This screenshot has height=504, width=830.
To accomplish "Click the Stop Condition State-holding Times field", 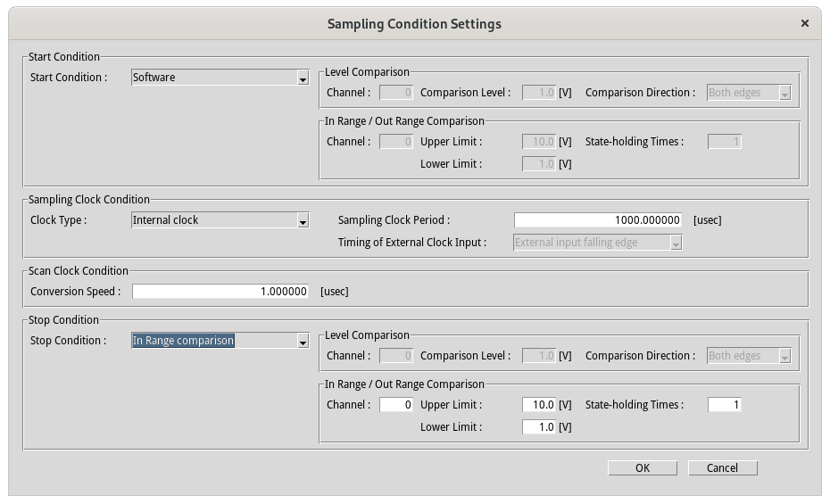I will point(724,405).
